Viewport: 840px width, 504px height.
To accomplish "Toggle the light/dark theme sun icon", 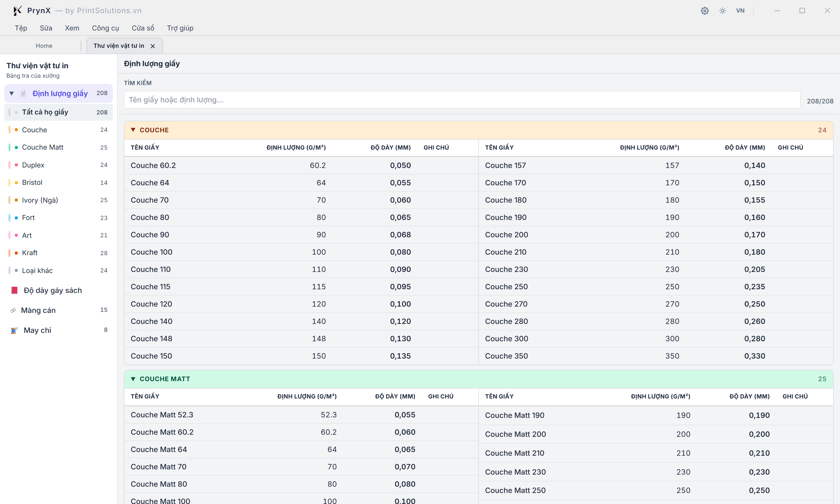I will (722, 10).
